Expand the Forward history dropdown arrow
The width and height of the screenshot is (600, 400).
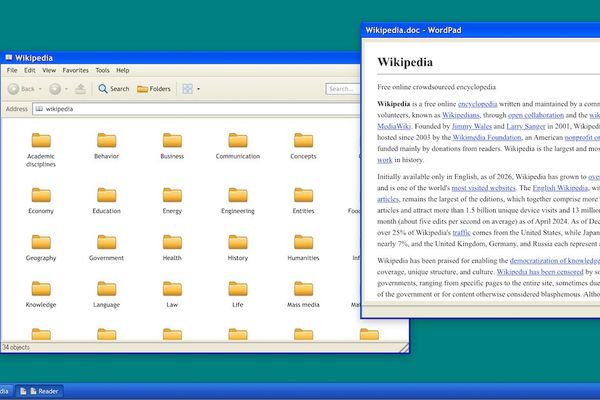pyautogui.click(x=66, y=89)
